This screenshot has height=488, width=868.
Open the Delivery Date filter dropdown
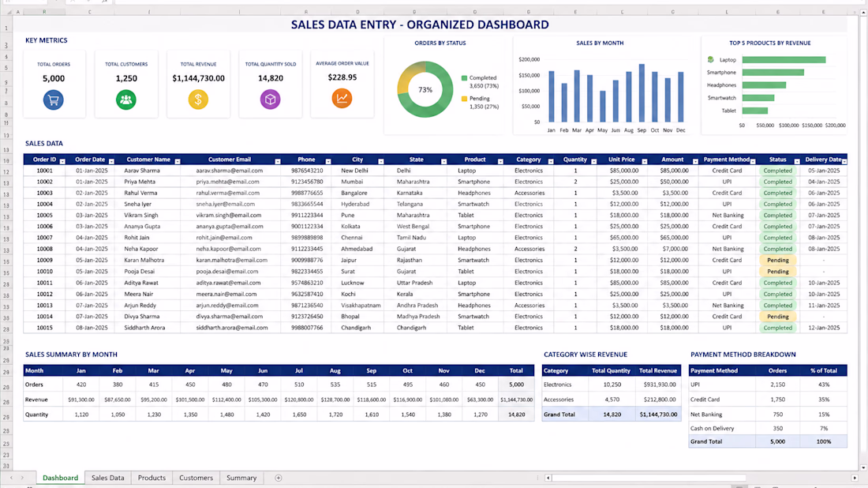tap(844, 161)
